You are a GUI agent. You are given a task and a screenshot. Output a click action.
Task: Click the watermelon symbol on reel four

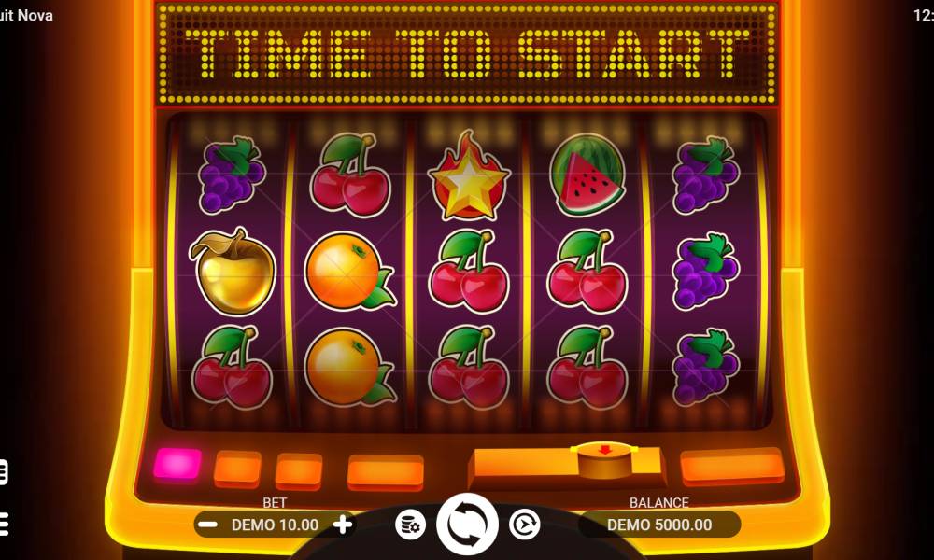pyautogui.click(x=587, y=174)
